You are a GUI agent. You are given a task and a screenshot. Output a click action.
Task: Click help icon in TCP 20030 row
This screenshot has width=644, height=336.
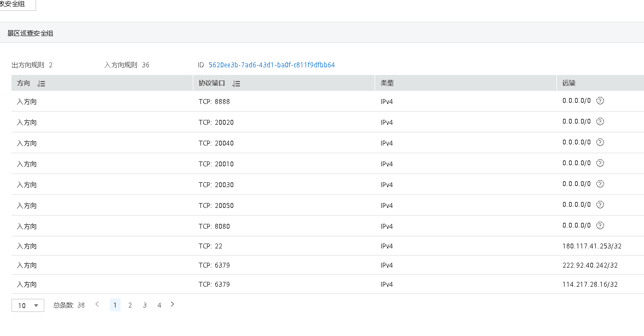coord(600,184)
